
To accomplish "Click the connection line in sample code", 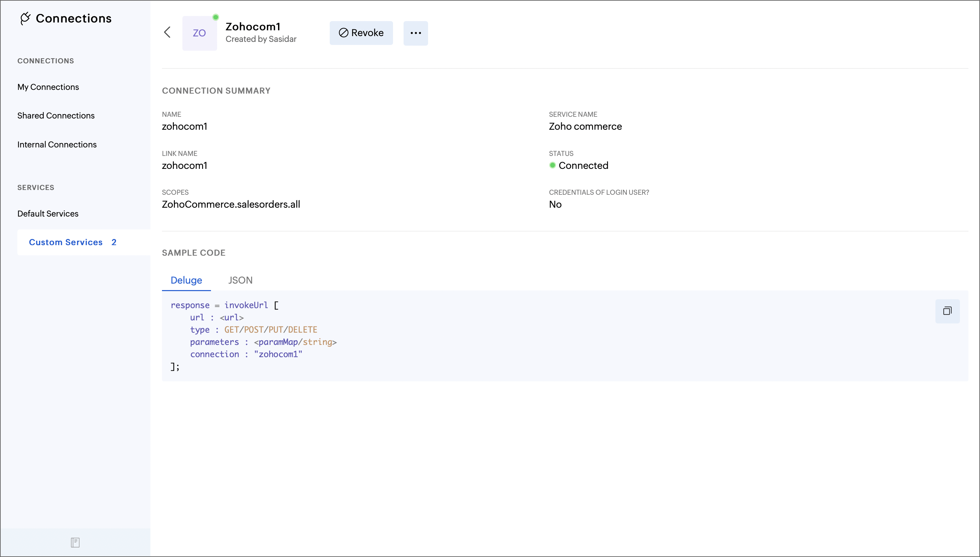I will [x=246, y=354].
